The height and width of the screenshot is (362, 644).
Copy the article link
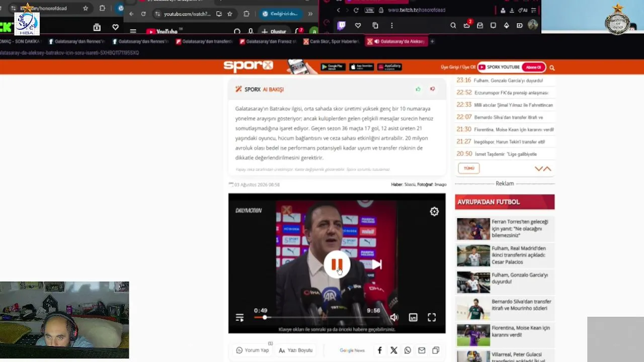tap(436, 350)
